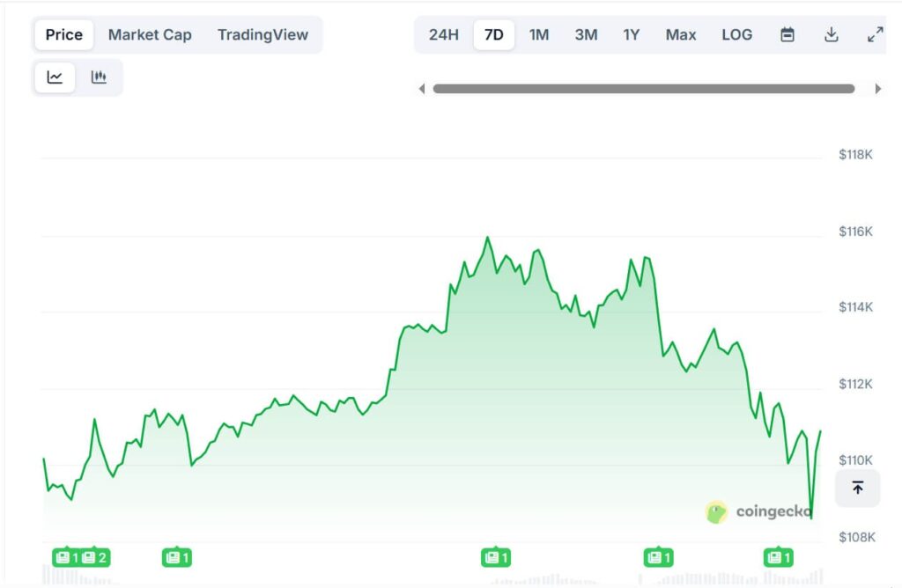The image size is (902, 588).
Task: Expand chart to fullscreen
Action: click(x=875, y=35)
